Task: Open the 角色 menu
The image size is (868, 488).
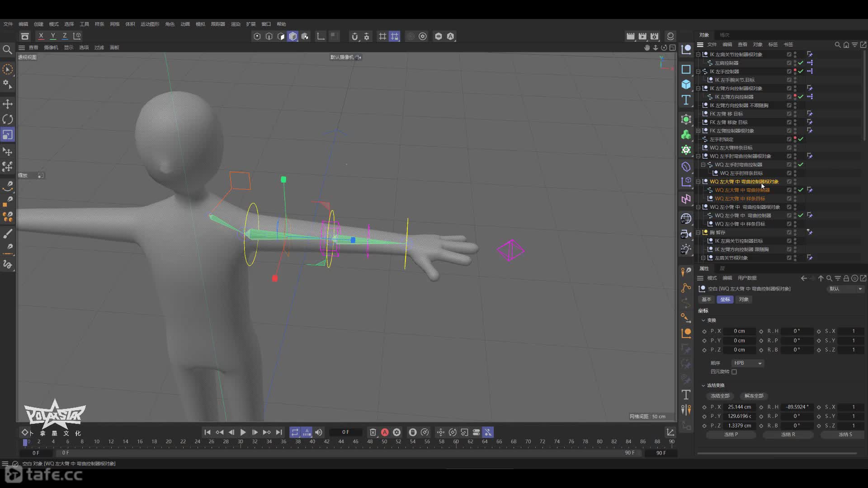Action: (x=170, y=24)
